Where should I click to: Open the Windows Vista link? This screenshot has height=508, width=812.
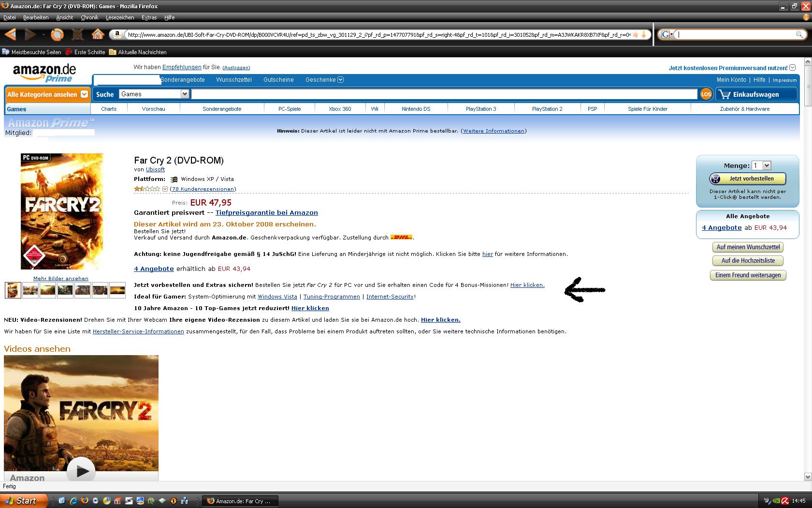point(277,297)
